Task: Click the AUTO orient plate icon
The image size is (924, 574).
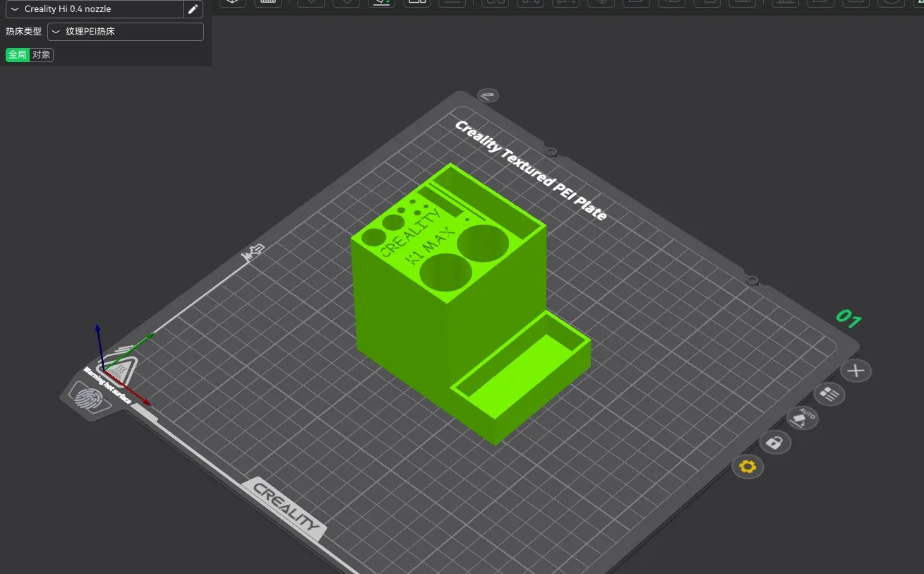Action: tap(803, 419)
